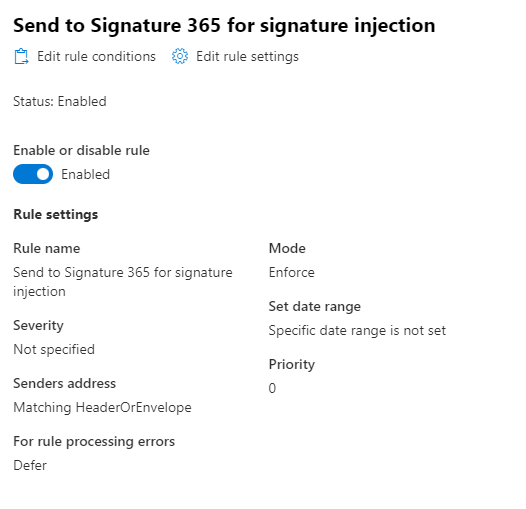Select the Matching HeaderOrEnvelope value

[102, 408]
